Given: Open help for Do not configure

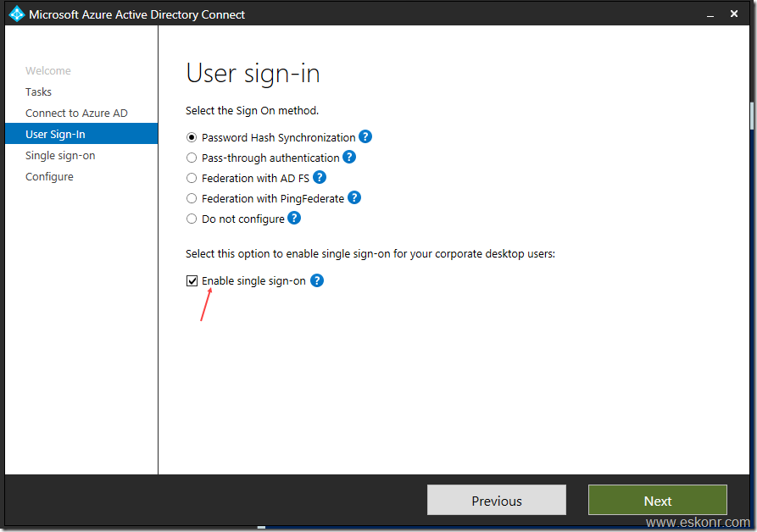Looking at the screenshot, I should point(294,218).
